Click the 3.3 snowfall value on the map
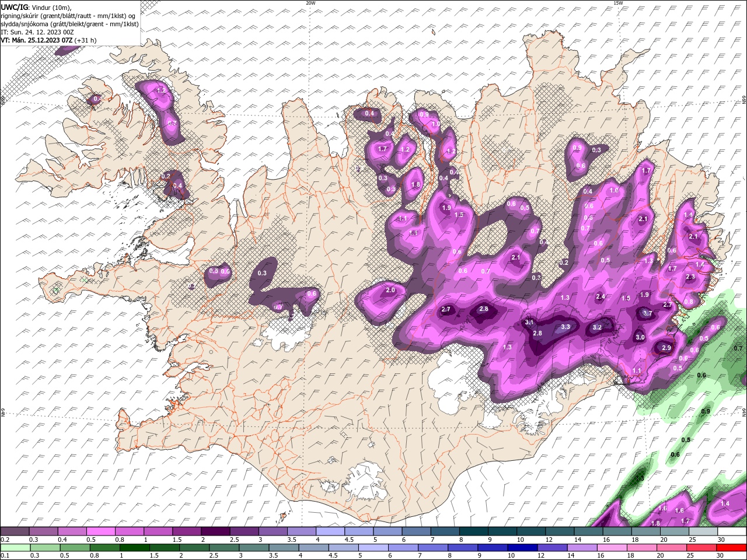The height and width of the screenshot is (560, 747). click(565, 327)
